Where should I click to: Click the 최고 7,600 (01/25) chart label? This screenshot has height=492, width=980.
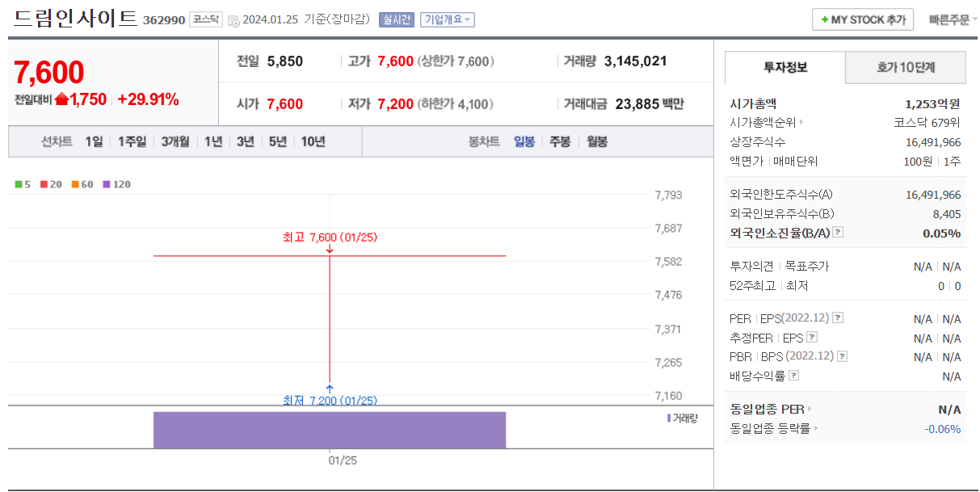click(x=330, y=238)
